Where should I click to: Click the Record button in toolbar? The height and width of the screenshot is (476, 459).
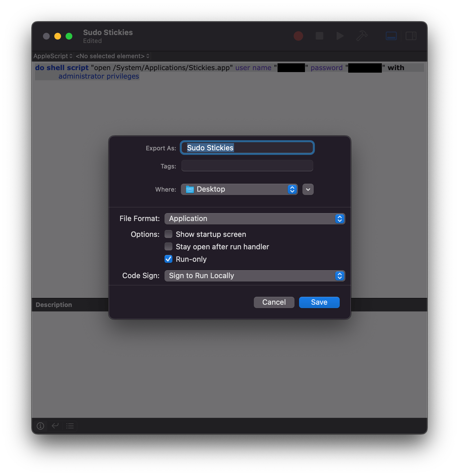[x=298, y=36]
